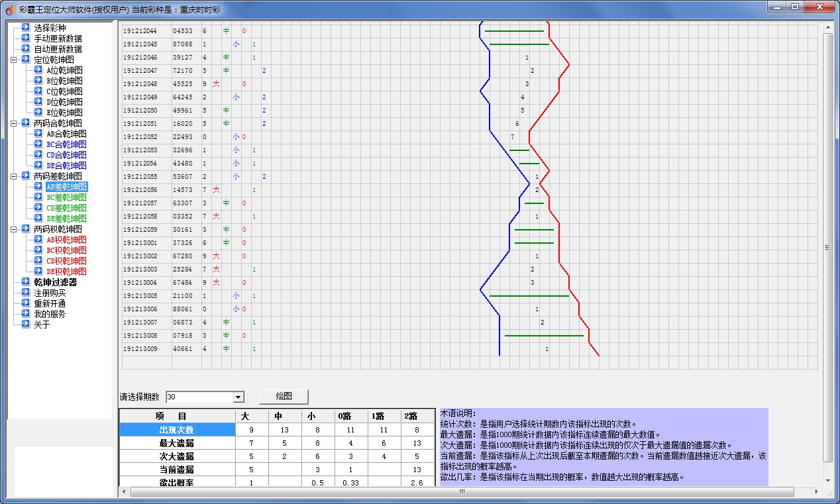
Task: Collapse the 两码合乾坤图 tree node
Action: pos(14,123)
